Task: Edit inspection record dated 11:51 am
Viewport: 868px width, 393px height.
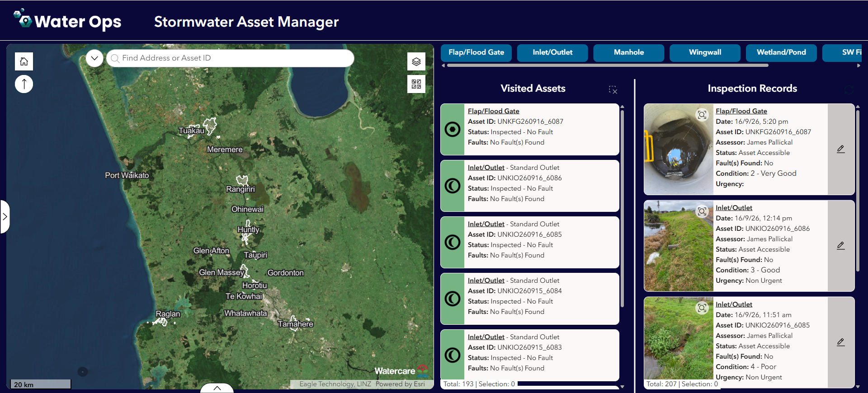Action: tap(841, 342)
